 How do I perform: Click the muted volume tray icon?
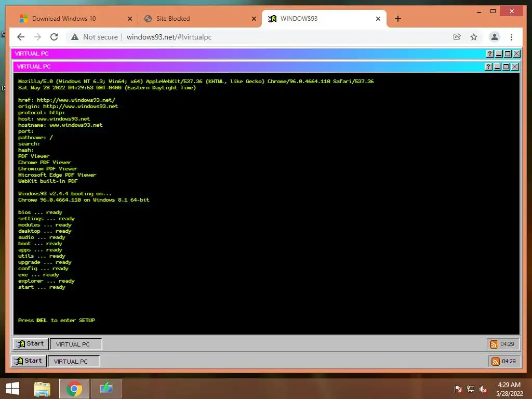(x=483, y=389)
